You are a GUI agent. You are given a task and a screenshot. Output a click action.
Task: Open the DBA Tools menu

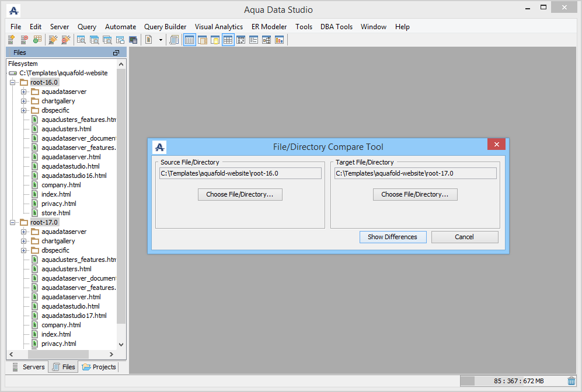point(336,27)
